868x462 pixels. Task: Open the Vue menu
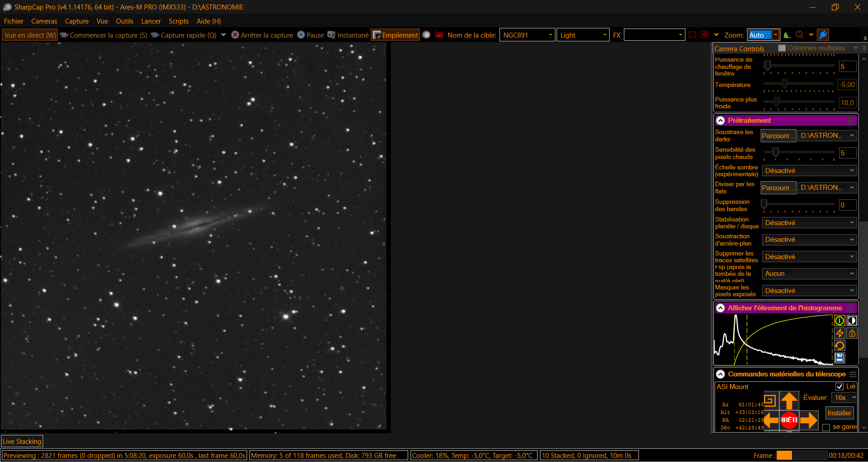pyautogui.click(x=102, y=21)
